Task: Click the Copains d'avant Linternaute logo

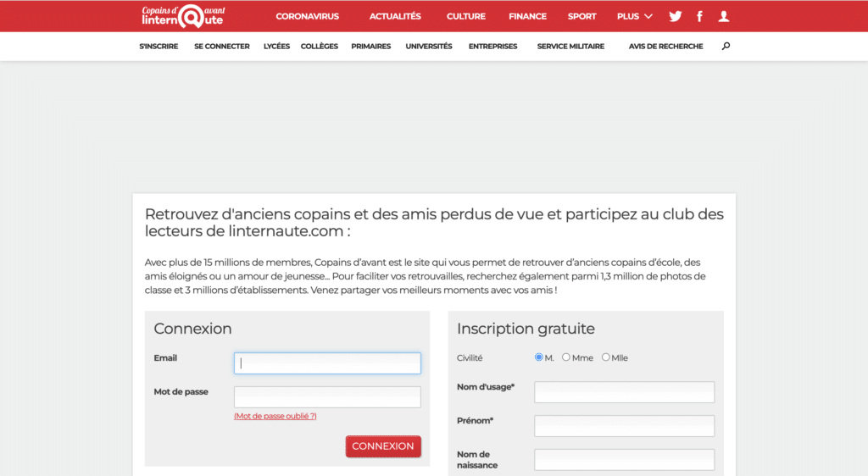Action: coord(183,16)
